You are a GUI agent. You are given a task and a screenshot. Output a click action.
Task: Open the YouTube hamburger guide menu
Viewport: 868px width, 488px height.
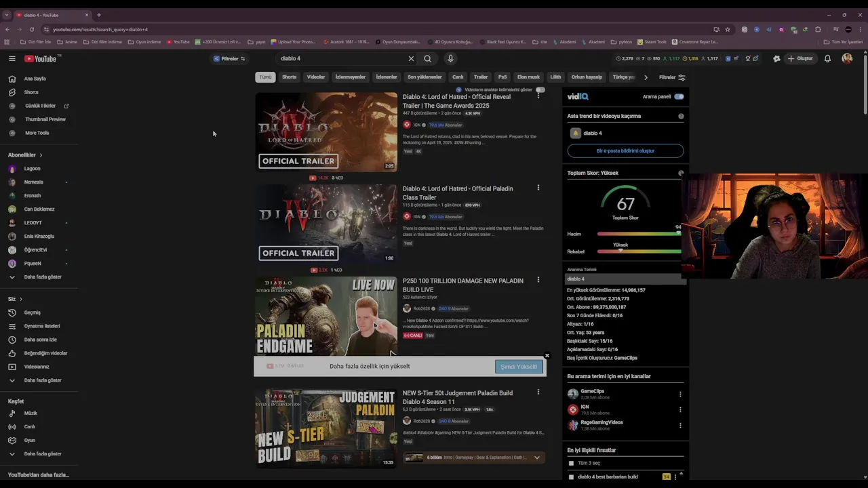pos(12,59)
